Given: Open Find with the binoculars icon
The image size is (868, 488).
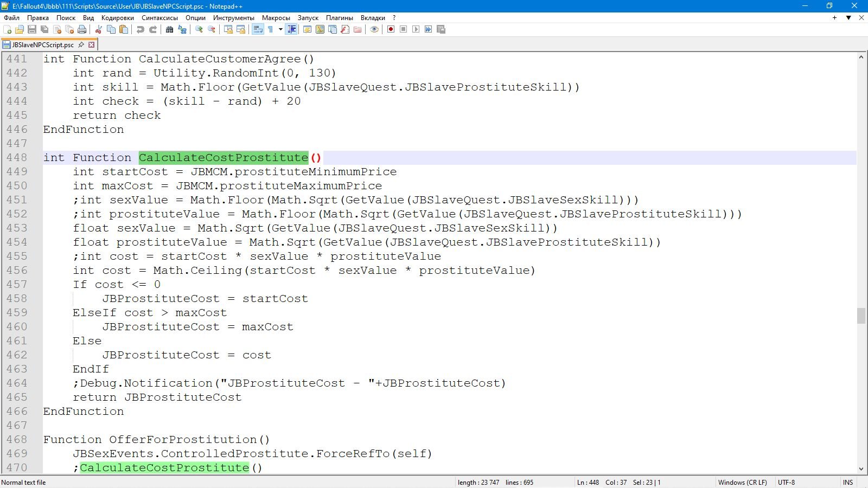Looking at the screenshot, I should pyautogui.click(x=170, y=29).
